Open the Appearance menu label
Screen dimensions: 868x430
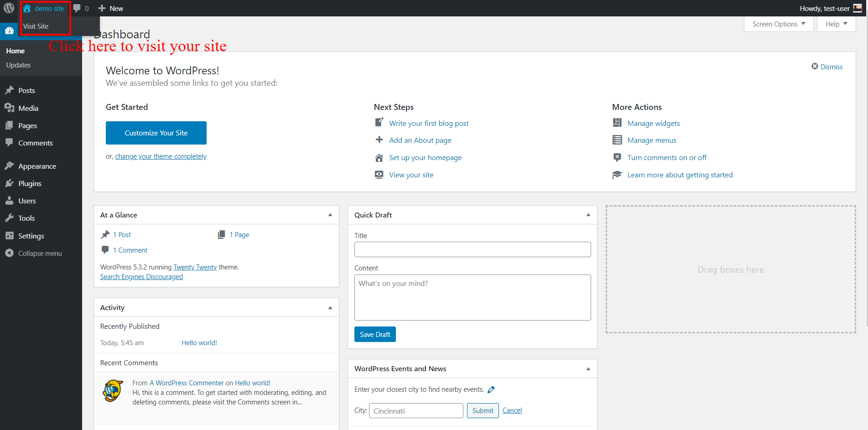[37, 166]
